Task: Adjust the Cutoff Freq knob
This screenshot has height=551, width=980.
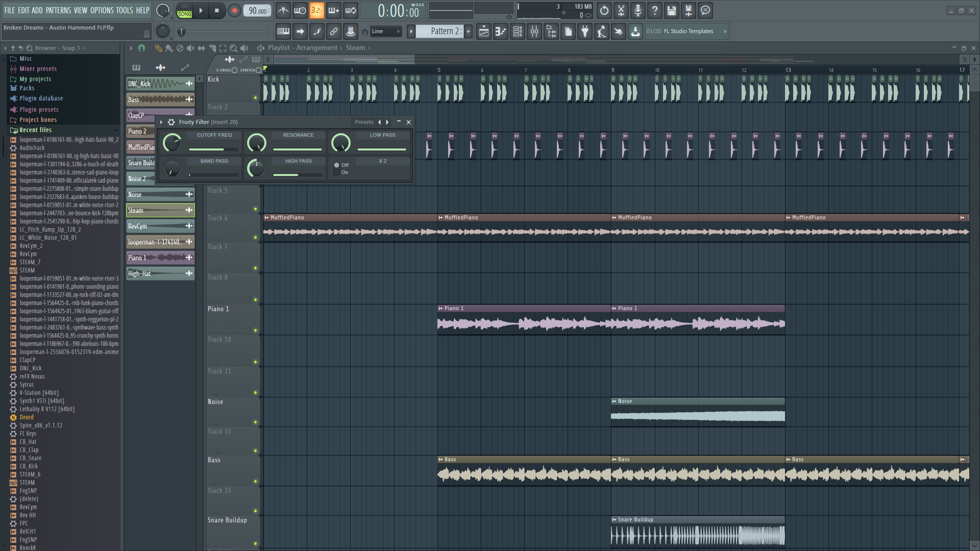Action: coord(172,143)
